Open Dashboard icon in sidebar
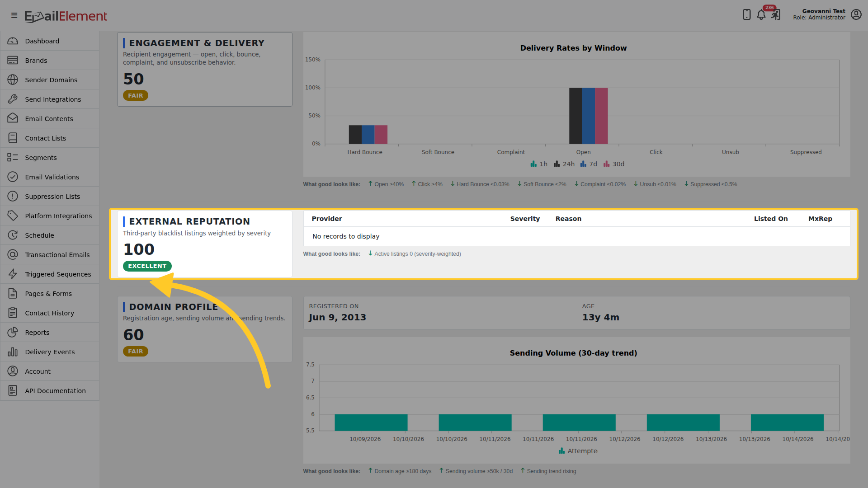Image resolution: width=868 pixels, height=488 pixels. point(13,41)
